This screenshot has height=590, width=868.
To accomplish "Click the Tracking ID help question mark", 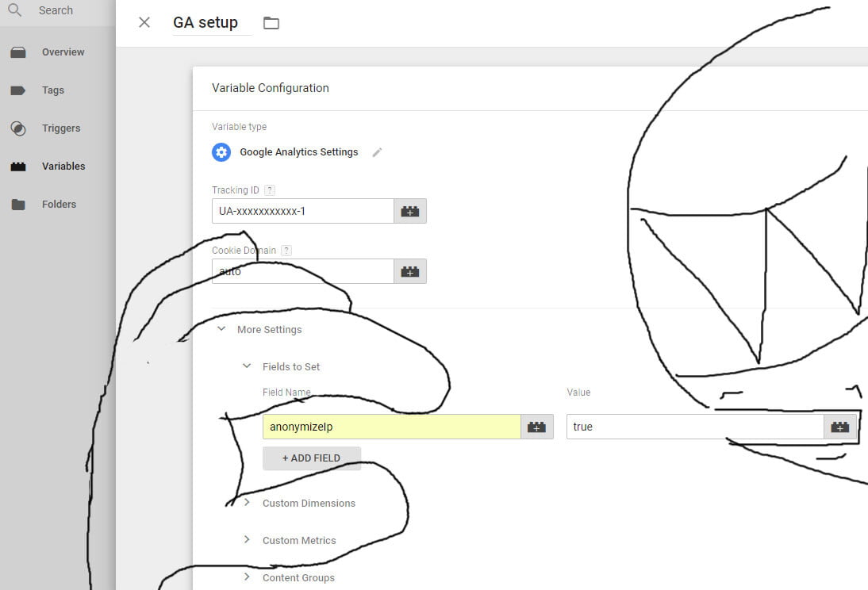I will coord(270,190).
